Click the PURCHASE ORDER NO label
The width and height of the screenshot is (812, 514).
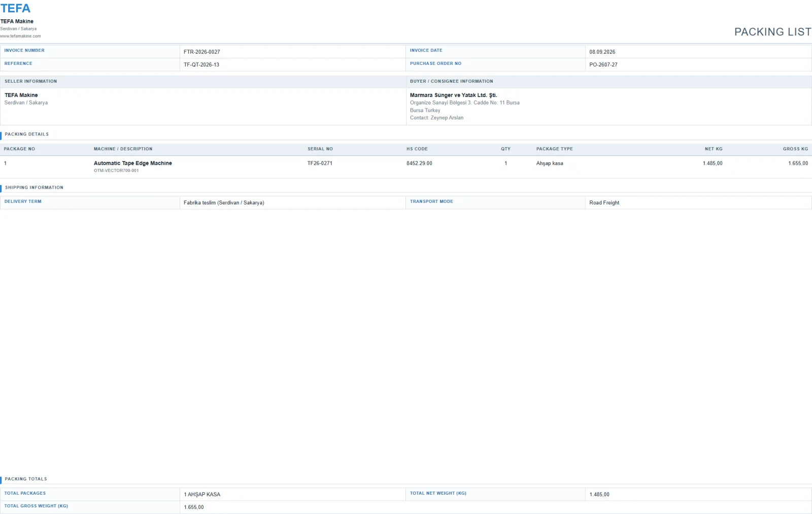[x=435, y=63]
